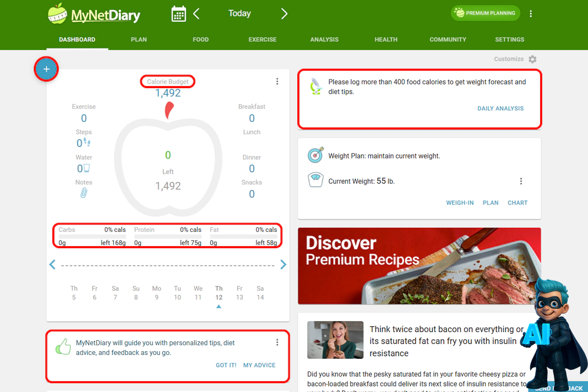Open the ANALYSIS section
This screenshot has width=588, height=392.
tap(324, 39)
